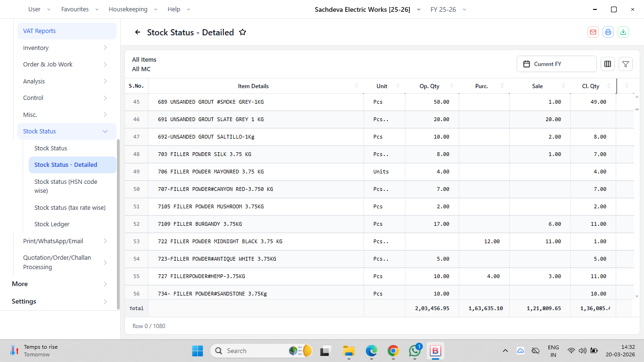Viewport: 644px width, 362px height.
Task: Click total Purc. value 1,63,635.10
Action: 486,308
